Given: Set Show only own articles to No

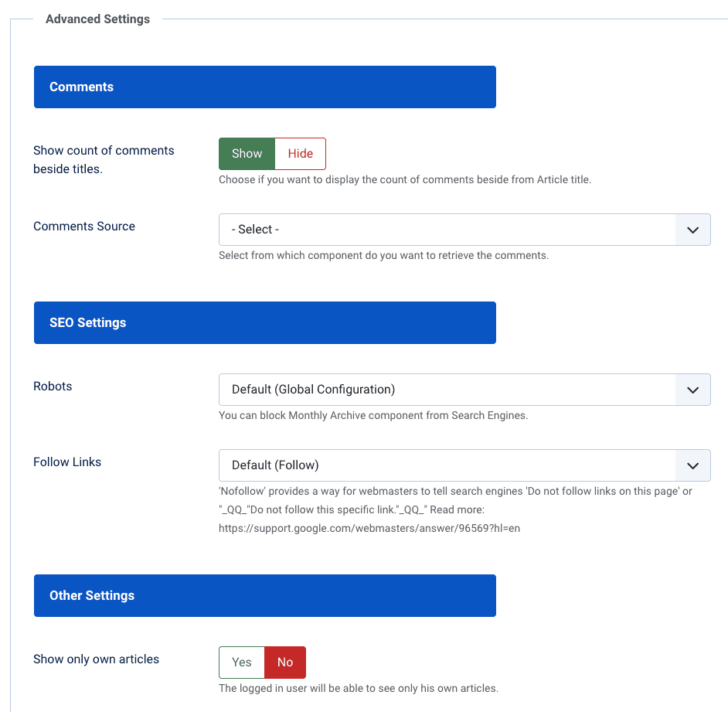Looking at the screenshot, I should tap(284, 663).
